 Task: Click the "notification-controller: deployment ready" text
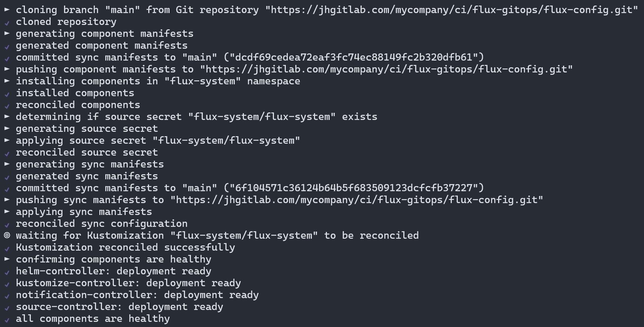click(137, 295)
